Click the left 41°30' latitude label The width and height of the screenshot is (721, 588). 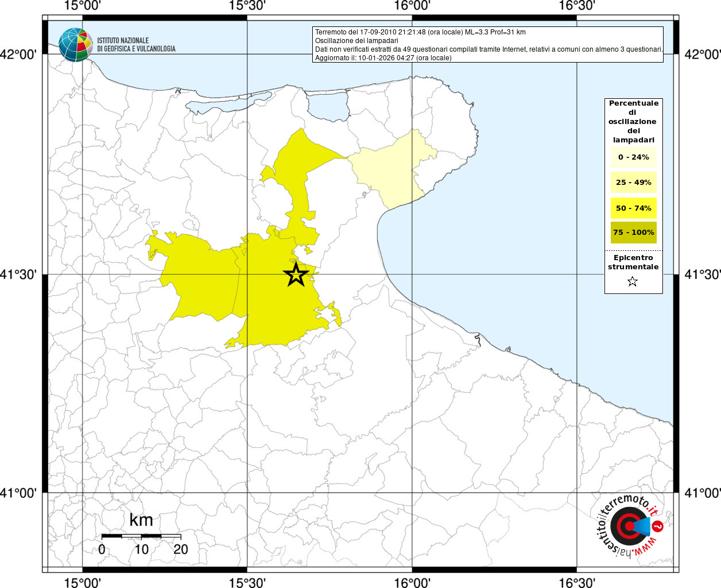pos(18,274)
